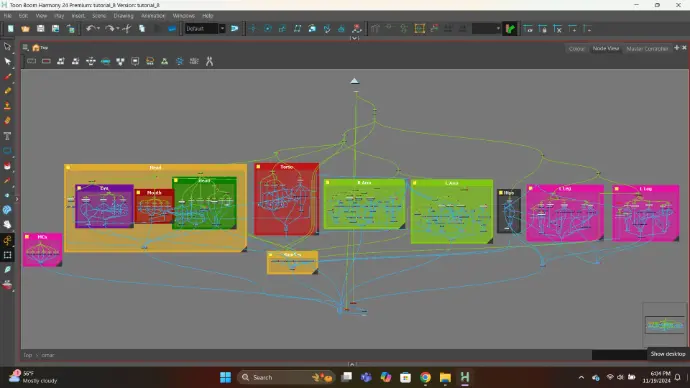Click the Top home breadcrumb button
This screenshot has width=690, height=388.
click(40, 48)
